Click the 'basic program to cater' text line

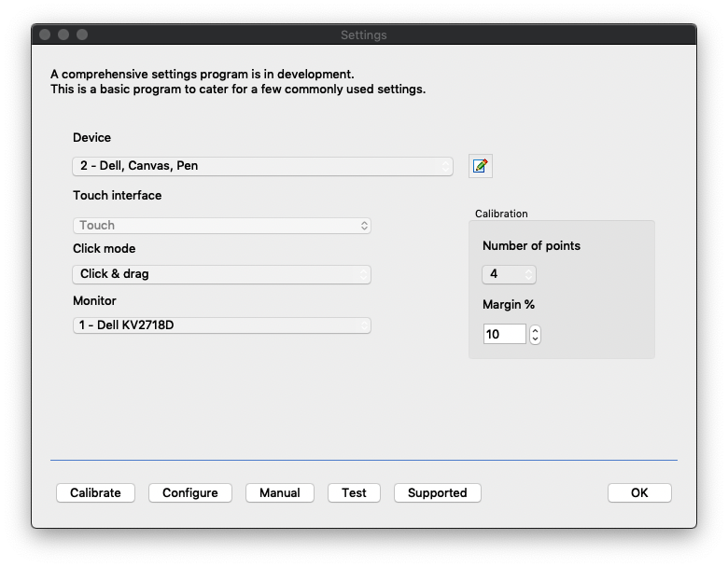tap(238, 90)
